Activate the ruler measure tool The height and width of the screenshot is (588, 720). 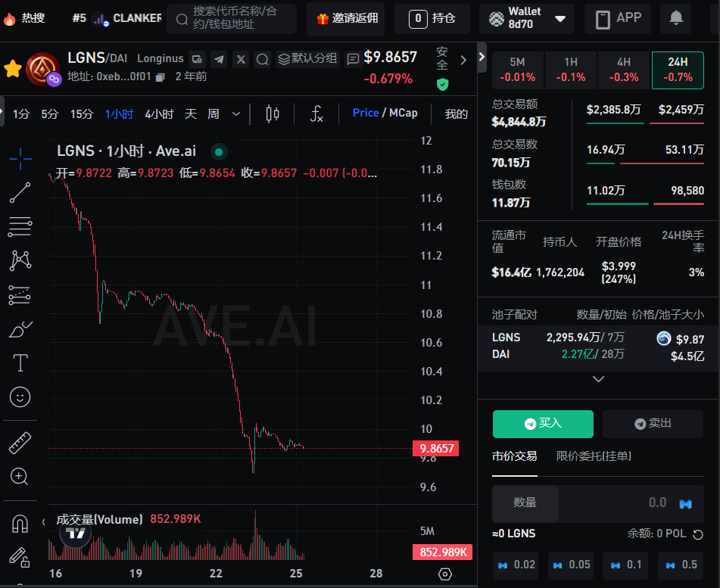click(20, 443)
